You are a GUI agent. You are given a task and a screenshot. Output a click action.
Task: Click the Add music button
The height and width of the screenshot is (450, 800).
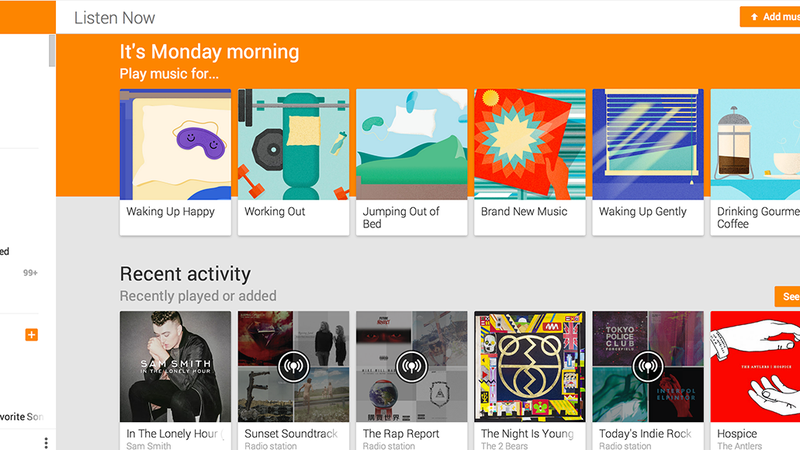click(x=770, y=17)
